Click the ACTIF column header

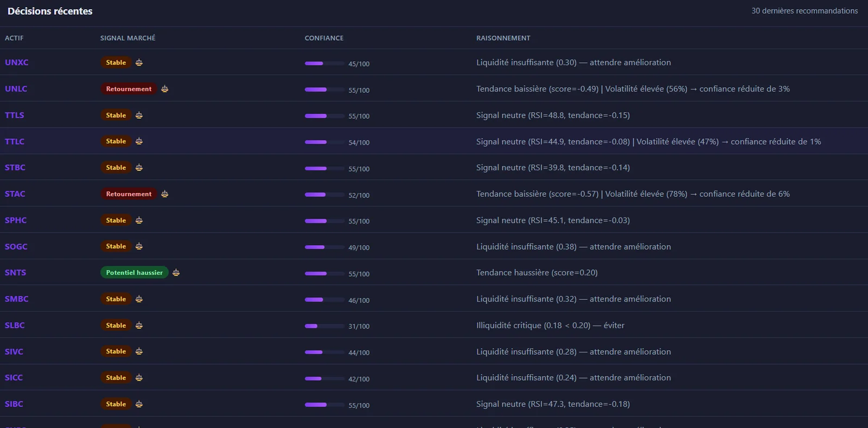tap(14, 38)
